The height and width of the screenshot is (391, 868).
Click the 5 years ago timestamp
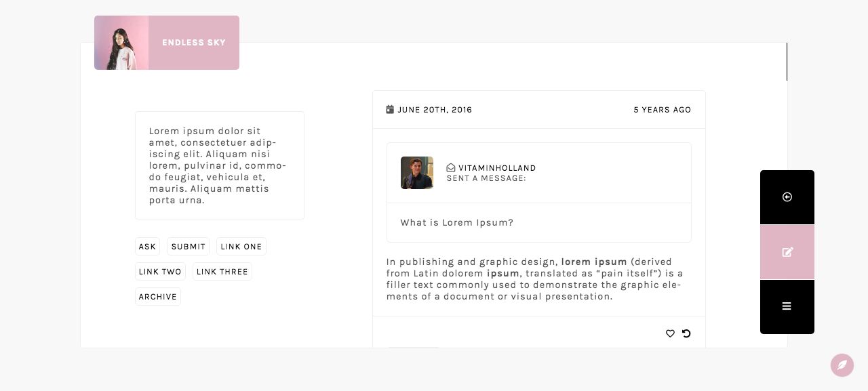click(x=663, y=110)
